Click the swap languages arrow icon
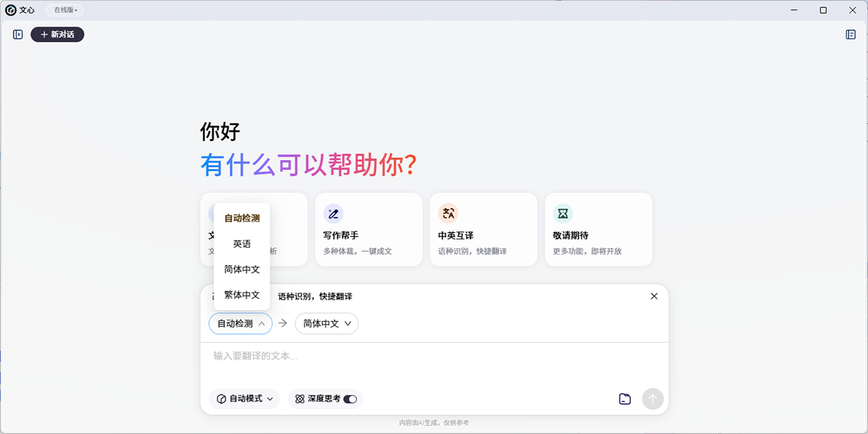This screenshot has width=868, height=434. click(283, 323)
